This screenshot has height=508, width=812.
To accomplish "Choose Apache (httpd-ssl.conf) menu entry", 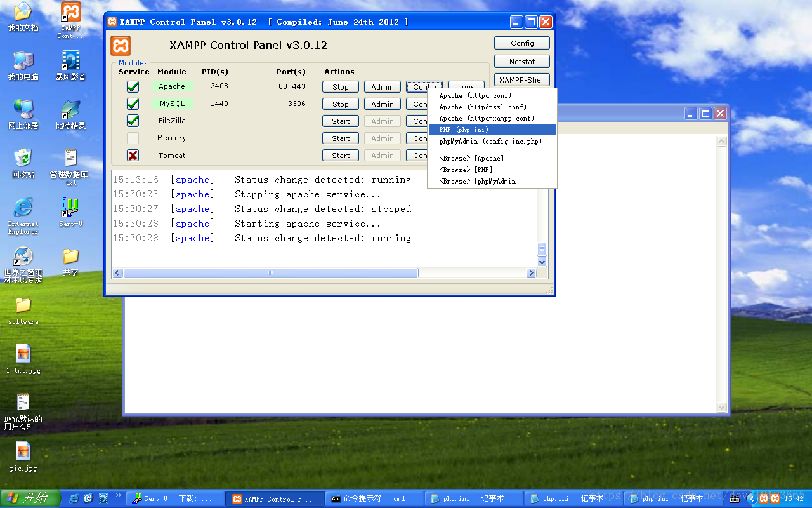I will (x=492, y=107).
